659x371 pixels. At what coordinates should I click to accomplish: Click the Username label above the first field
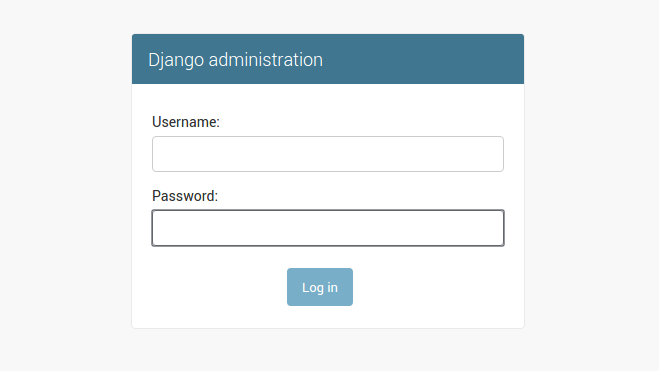[186, 122]
